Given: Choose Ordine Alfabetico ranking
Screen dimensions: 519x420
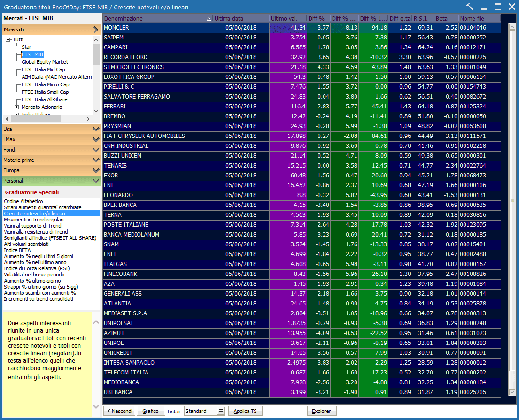Looking at the screenshot, I should (x=23, y=201).
